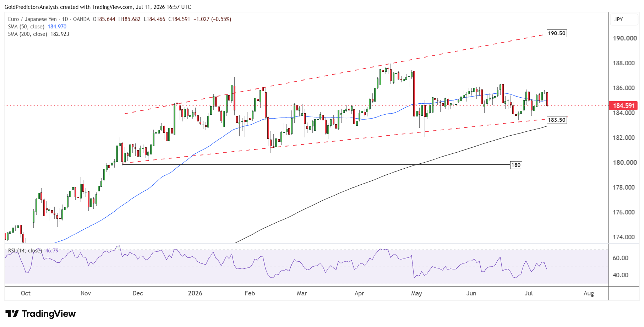Click the RSI value 46.79
Viewport: 644px width, 327px height.
pos(52,251)
